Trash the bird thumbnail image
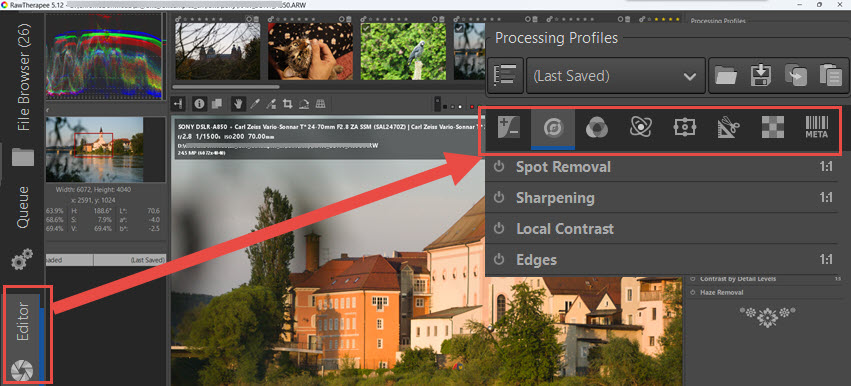Image resolution: width=851 pixels, height=386 pixels. [x=442, y=18]
